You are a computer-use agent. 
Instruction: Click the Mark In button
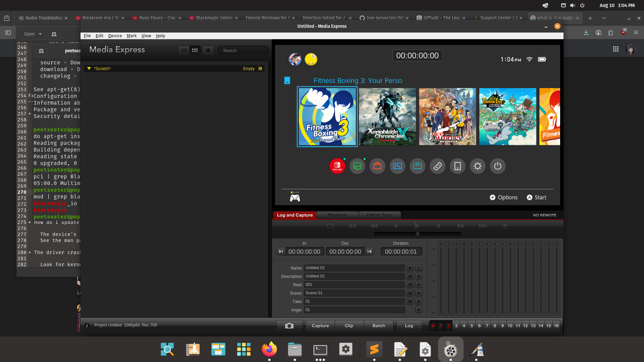[281, 251]
